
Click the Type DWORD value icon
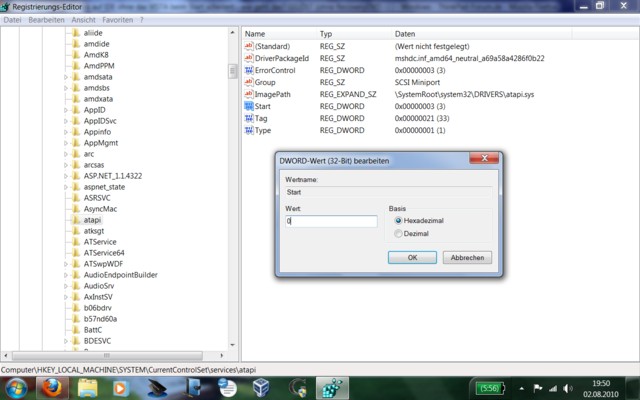coord(249,130)
